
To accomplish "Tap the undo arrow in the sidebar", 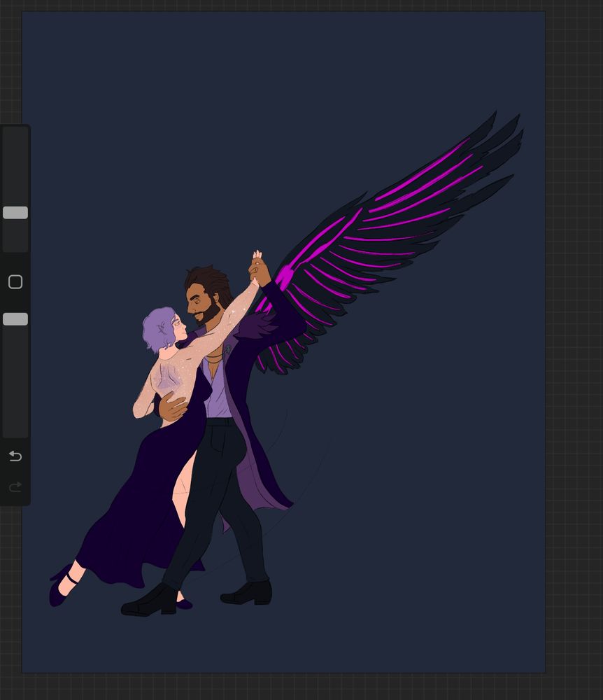I will [x=15, y=456].
